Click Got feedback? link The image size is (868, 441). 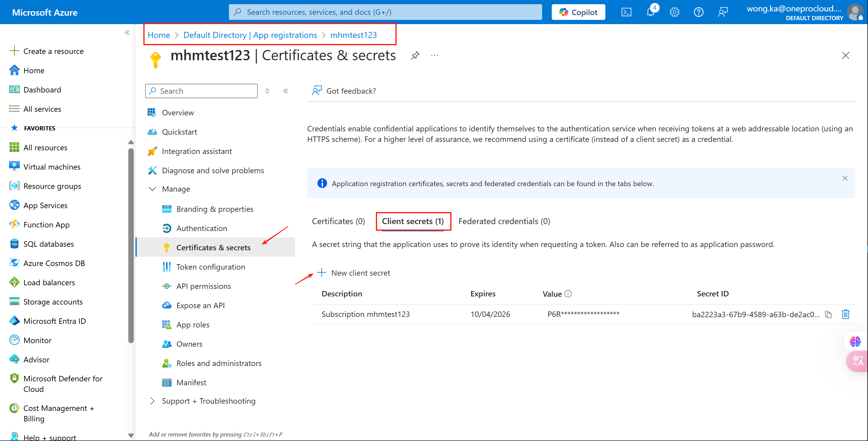click(x=344, y=91)
